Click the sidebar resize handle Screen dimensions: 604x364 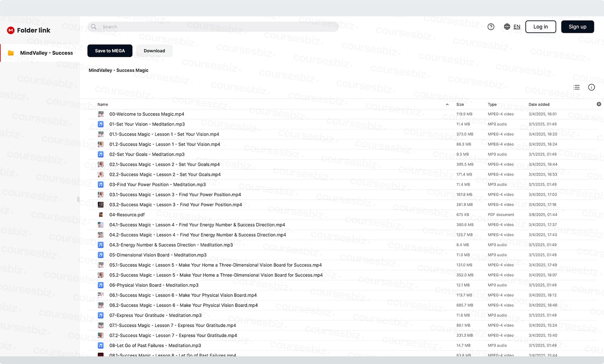click(78, 199)
